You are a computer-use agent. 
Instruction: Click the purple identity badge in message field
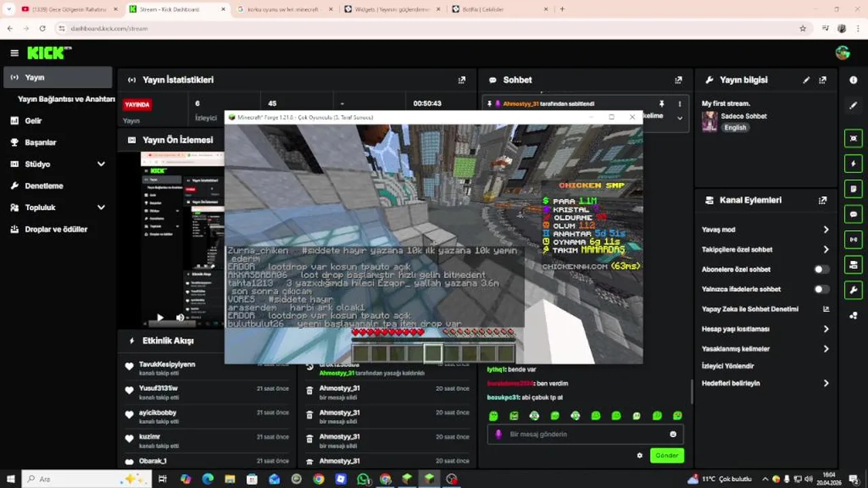click(498, 434)
